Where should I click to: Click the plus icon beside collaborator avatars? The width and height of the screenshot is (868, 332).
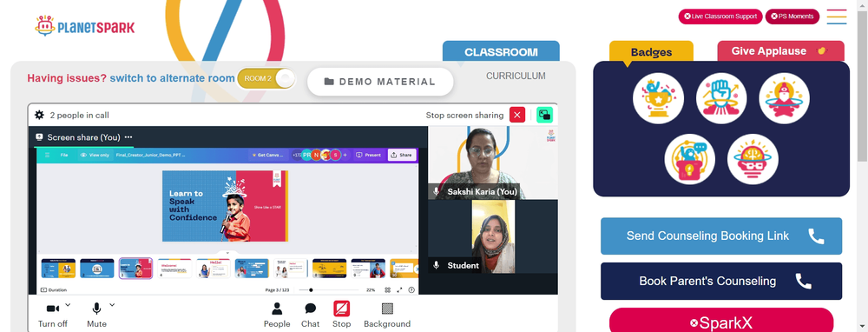(x=345, y=156)
